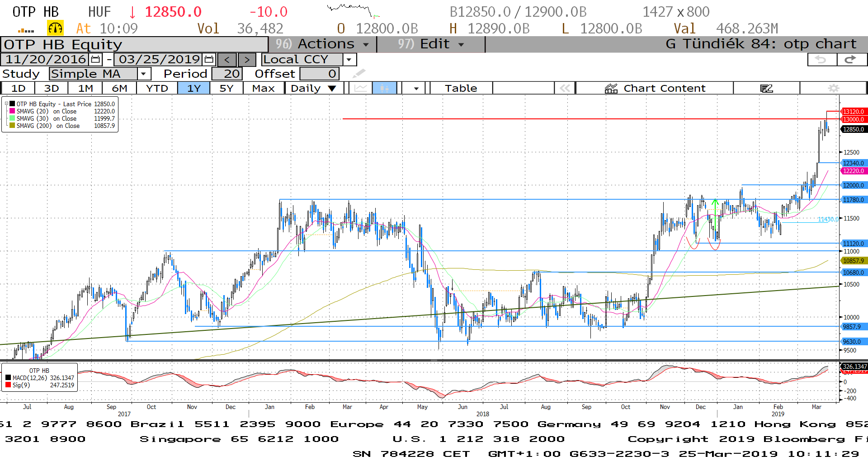Click the 9630.0 blue level label
Image resolution: width=868 pixels, height=470 pixels.
click(854, 342)
